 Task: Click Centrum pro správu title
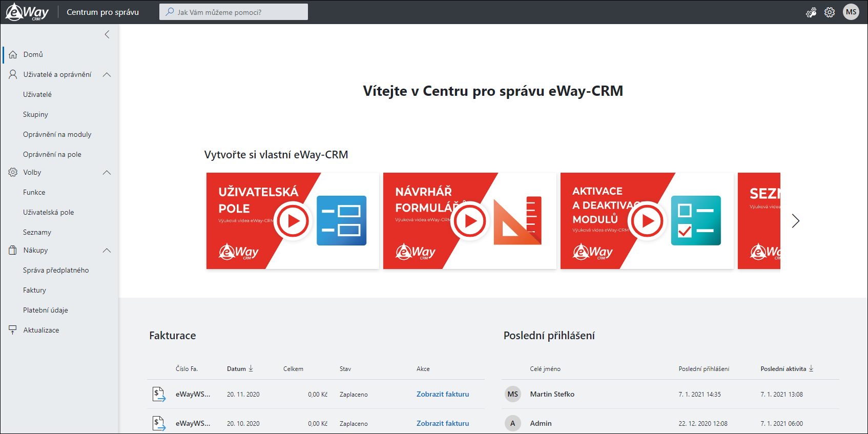point(102,12)
